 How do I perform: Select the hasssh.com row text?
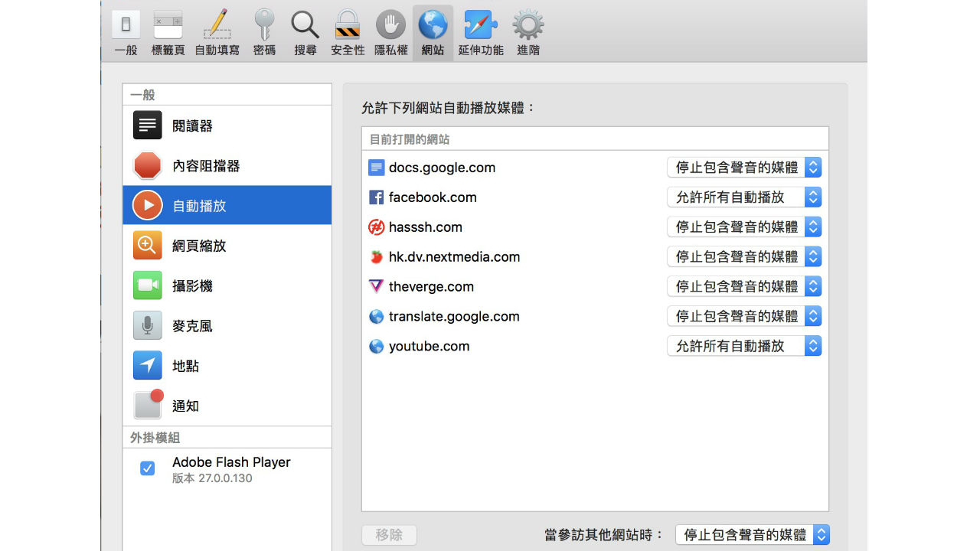pos(426,227)
